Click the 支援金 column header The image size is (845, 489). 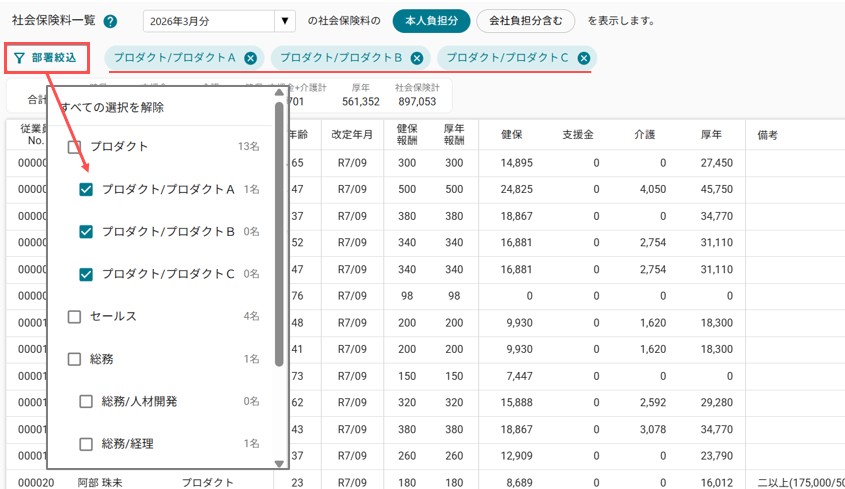(578, 135)
